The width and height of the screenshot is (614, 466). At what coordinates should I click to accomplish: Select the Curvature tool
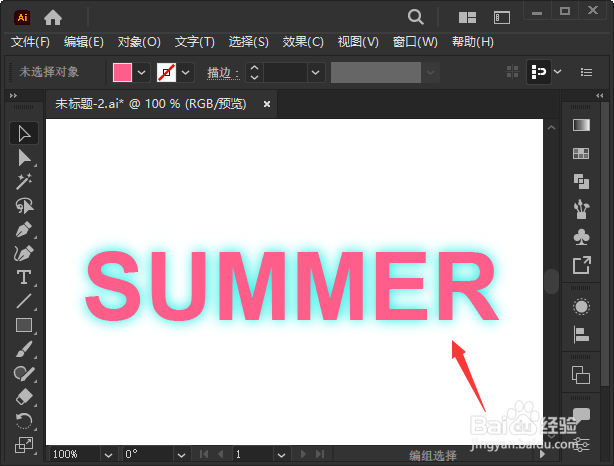[24, 253]
